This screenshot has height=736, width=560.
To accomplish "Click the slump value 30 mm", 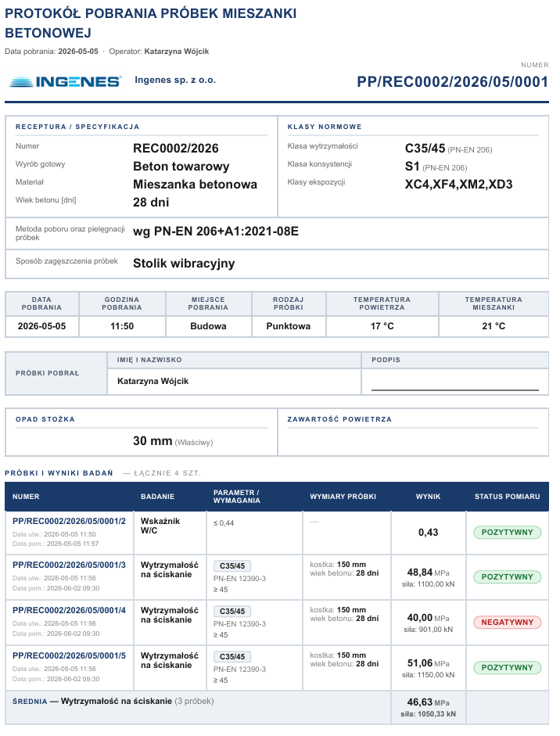I will tap(153, 441).
